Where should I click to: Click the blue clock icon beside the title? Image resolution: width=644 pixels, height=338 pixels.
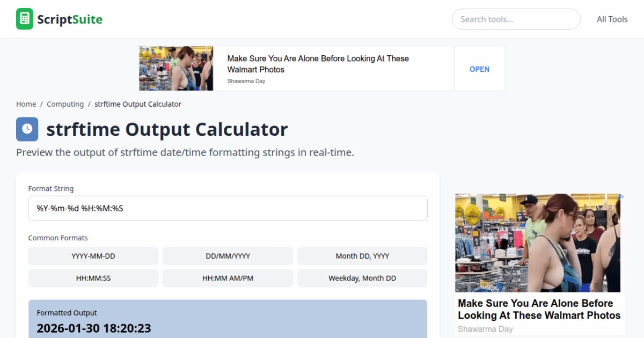click(x=27, y=129)
